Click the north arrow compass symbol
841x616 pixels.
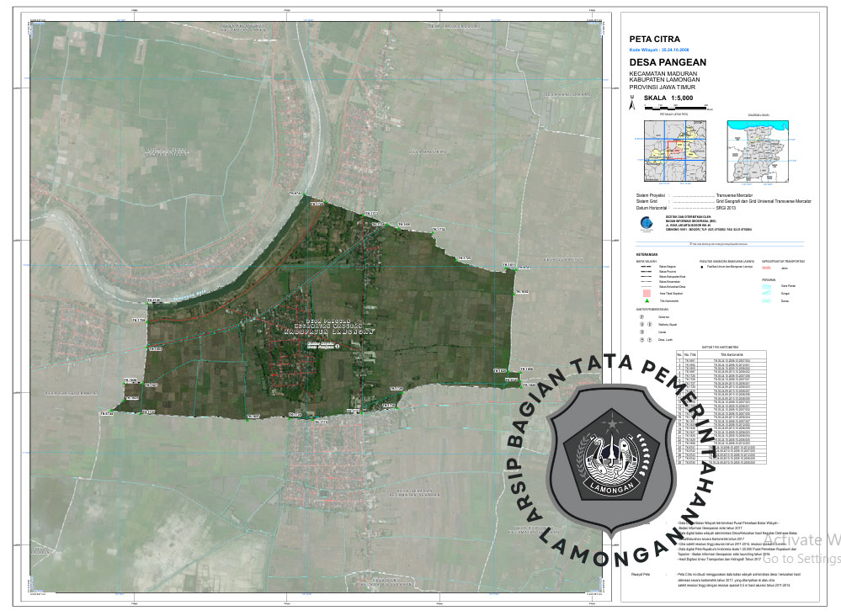633,104
